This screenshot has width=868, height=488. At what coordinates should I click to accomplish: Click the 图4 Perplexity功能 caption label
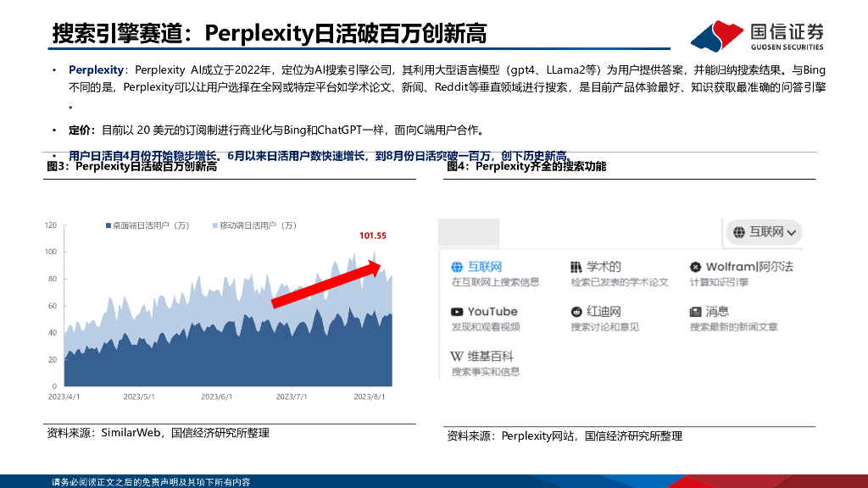coord(526,168)
